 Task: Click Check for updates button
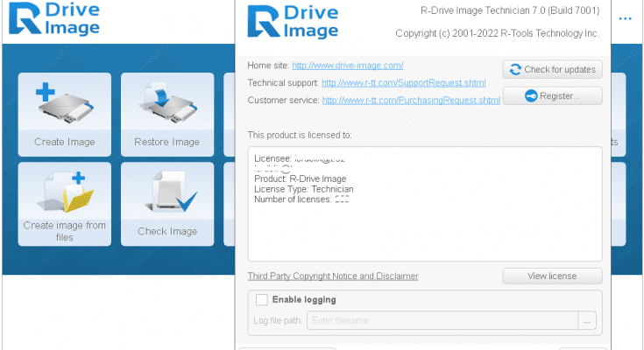[552, 69]
